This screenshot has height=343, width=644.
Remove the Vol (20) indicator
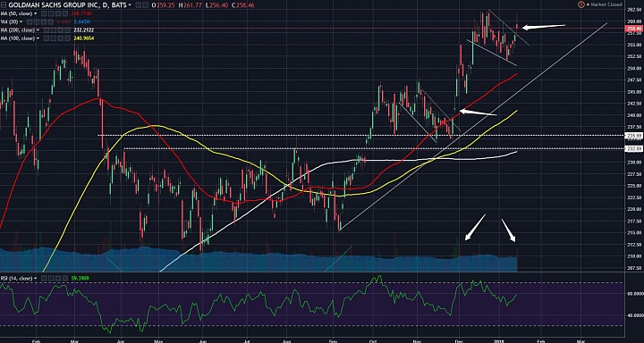[50, 21]
